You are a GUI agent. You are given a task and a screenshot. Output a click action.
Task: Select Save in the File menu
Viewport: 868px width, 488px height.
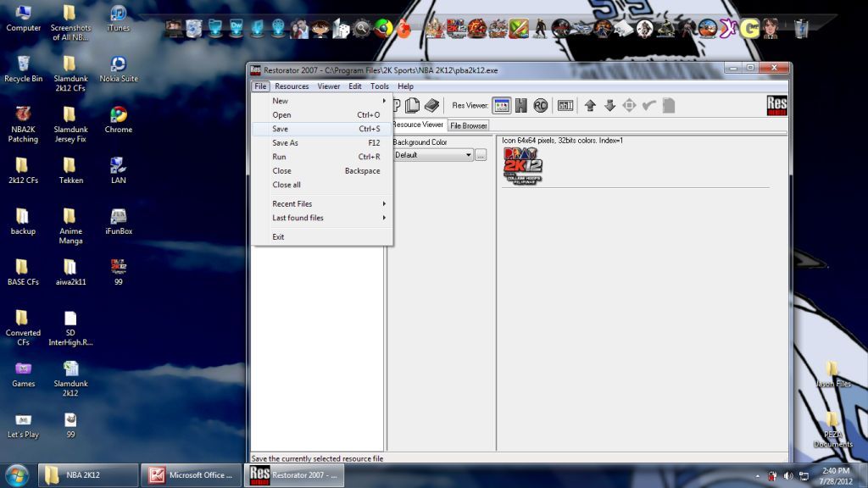pyautogui.click(x=321, y=129)
